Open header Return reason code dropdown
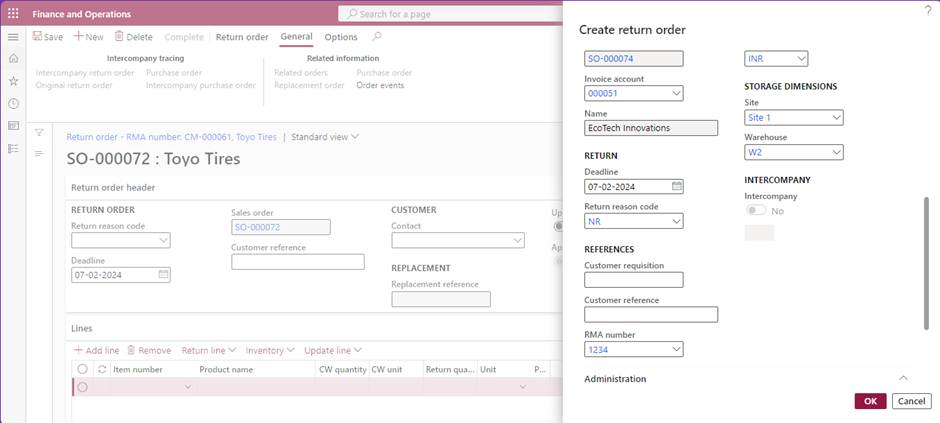940x423 pixels. (x=163, y=240)
